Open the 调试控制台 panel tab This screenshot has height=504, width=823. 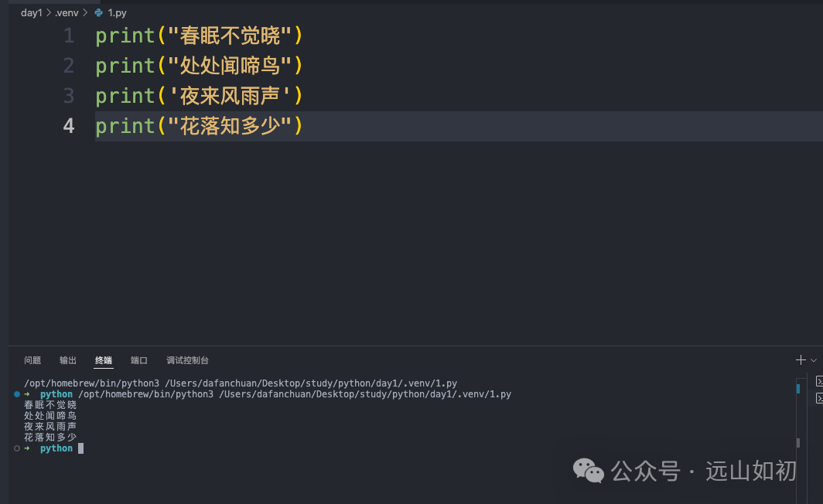coord(187,360)
